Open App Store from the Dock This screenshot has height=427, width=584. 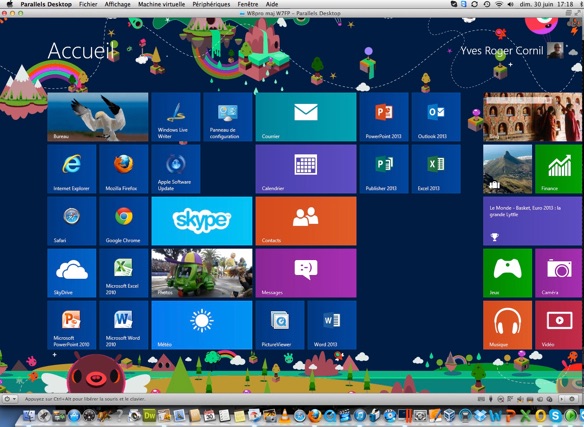74,416
